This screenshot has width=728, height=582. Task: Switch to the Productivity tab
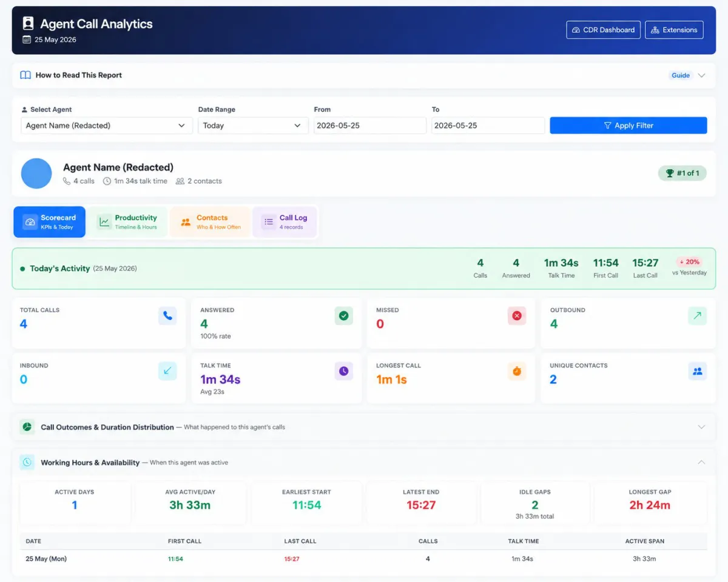point(128,222)
